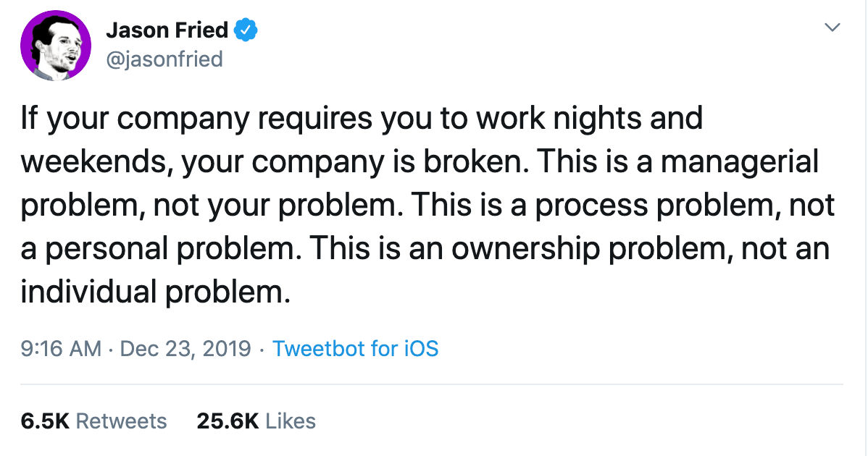
Task: Click the word "managerial" in the tweet
Action: coord(740,161)
